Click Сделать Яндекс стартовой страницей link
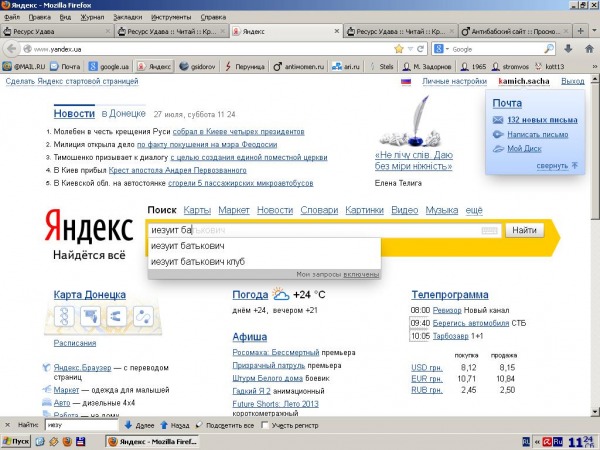Image resolution: width=600 pixels, height=450 pixels. (72, 81)
